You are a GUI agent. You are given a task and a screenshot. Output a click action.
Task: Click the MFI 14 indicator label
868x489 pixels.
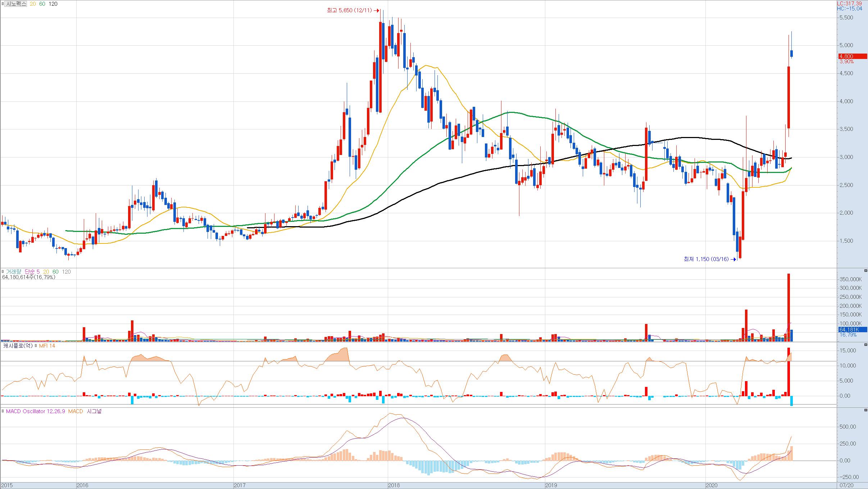pyautogui.click(x=47, y=346)
